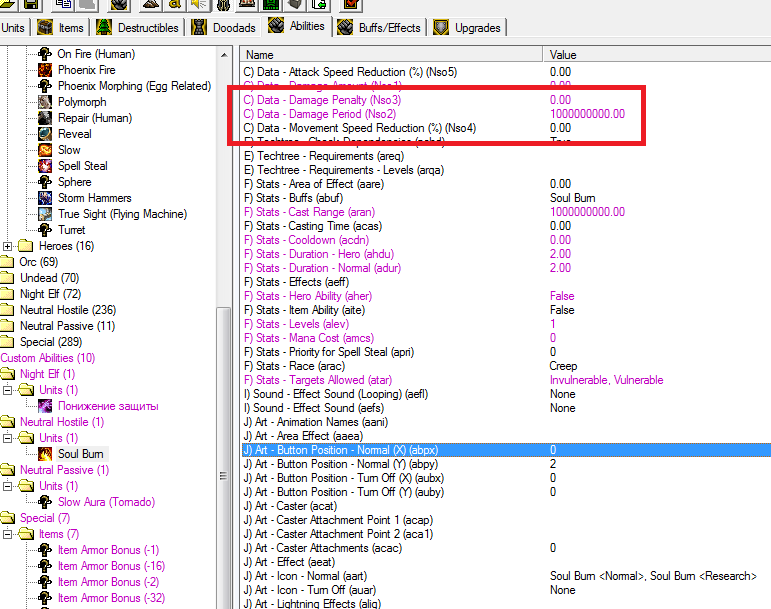Select the On Fire (Human) ability icon

(45, 54)
